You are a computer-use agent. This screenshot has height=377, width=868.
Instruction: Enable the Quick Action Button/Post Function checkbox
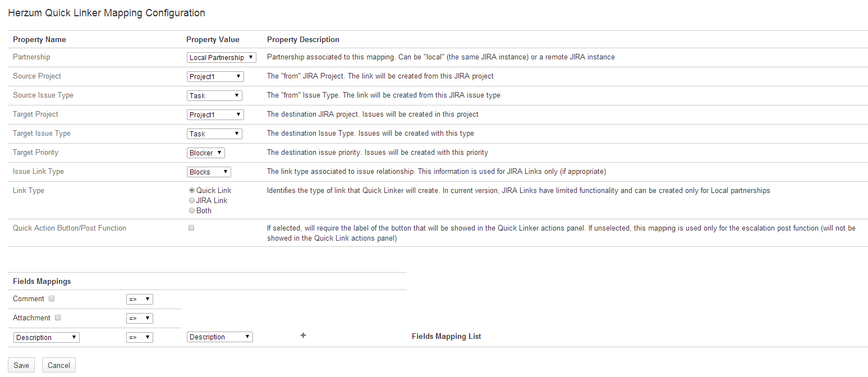[191, 228]
